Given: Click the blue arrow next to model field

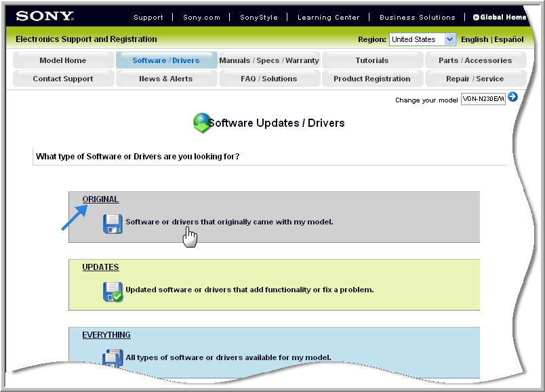Looking at the screenshot, I should (x=512, y=97).
